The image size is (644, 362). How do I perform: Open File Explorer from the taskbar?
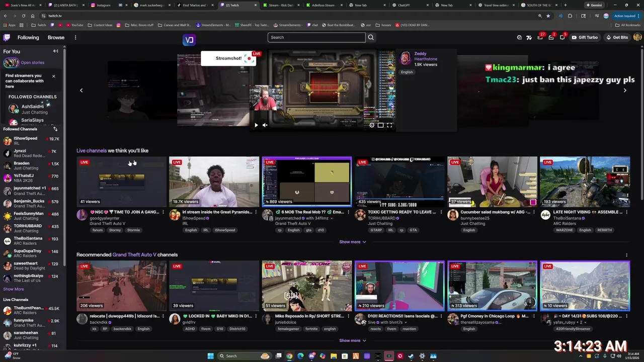pos(334,356)
